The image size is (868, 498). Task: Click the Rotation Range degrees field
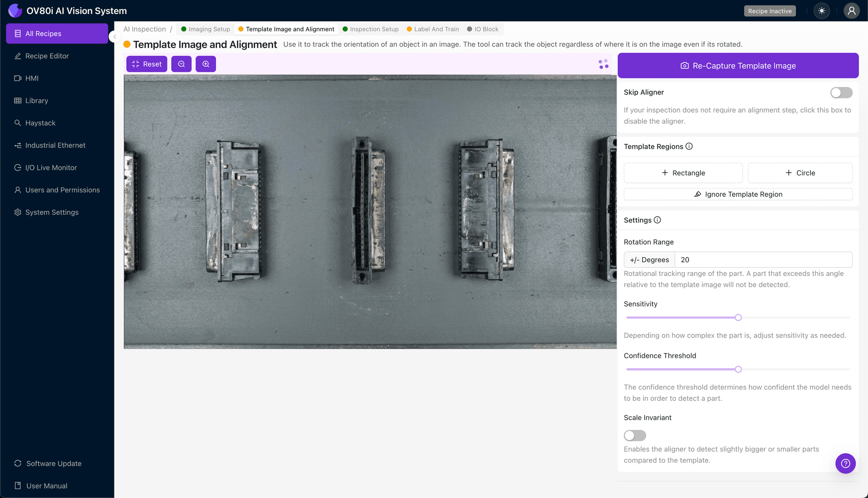tap(763, 260)
